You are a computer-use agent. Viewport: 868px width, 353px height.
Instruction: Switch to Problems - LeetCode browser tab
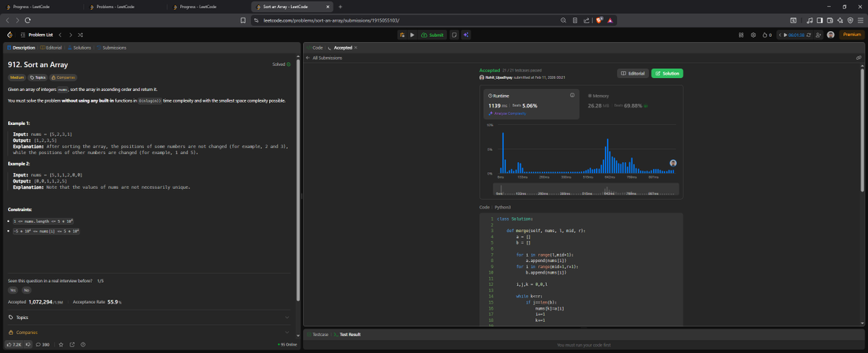[115, 7]
